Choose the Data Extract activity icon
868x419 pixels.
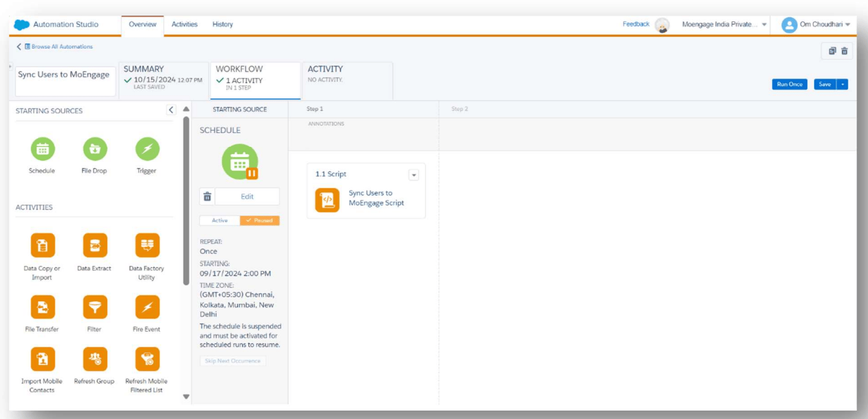[x=95, y=245]
